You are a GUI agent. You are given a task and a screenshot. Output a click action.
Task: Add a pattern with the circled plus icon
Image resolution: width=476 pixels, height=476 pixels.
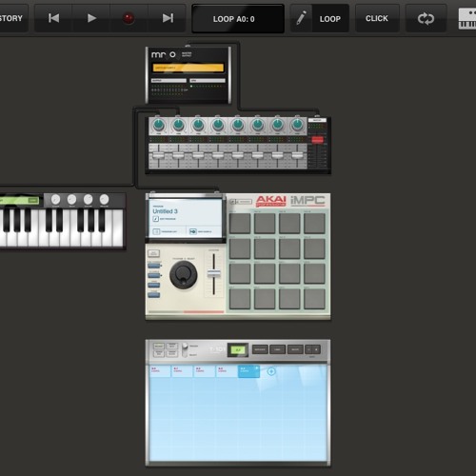click(x=271, y=371)
